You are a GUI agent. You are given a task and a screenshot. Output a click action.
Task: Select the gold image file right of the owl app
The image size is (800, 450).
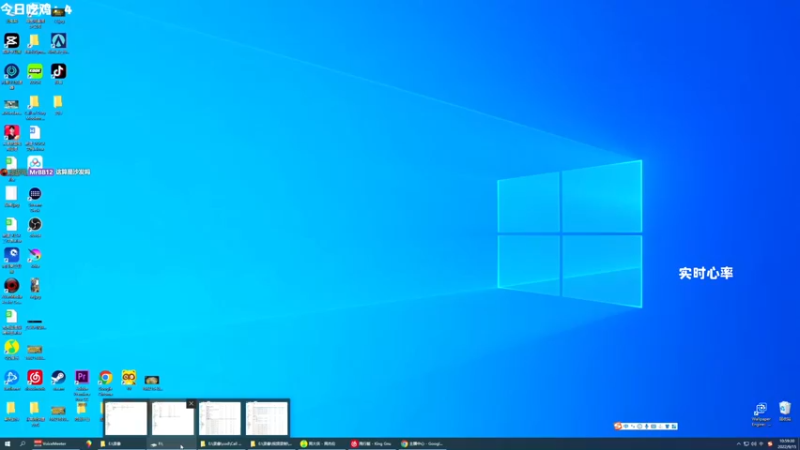[x=152, y=380]
